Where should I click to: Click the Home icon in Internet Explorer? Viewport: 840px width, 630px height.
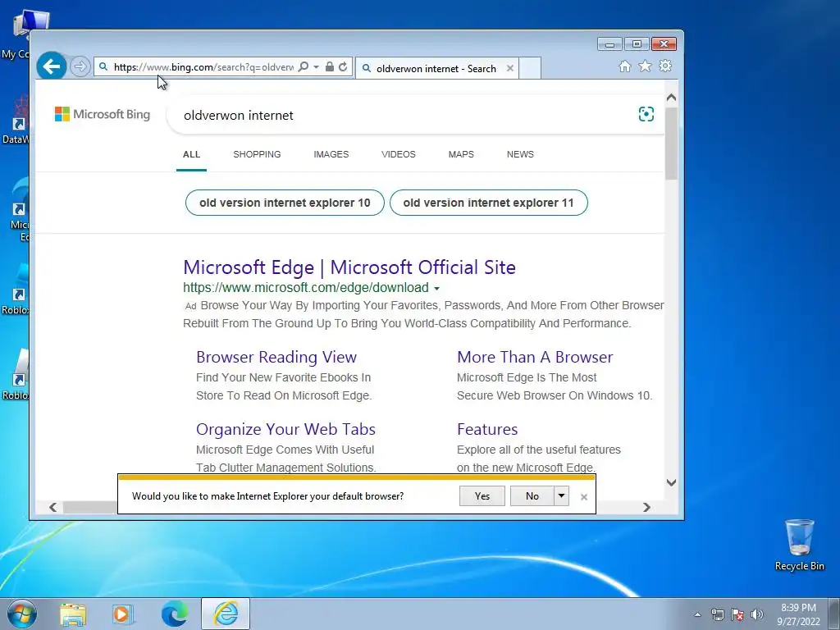pos(624,66)
